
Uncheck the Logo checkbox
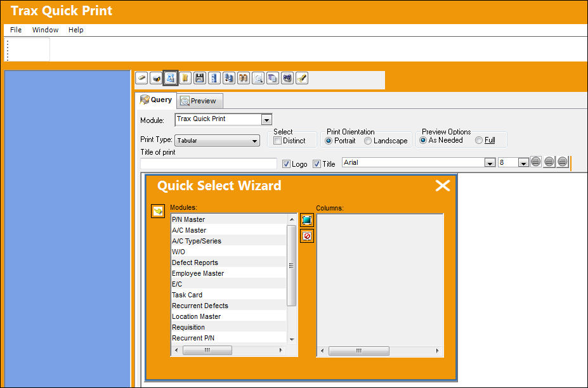[x=286, y=164]
